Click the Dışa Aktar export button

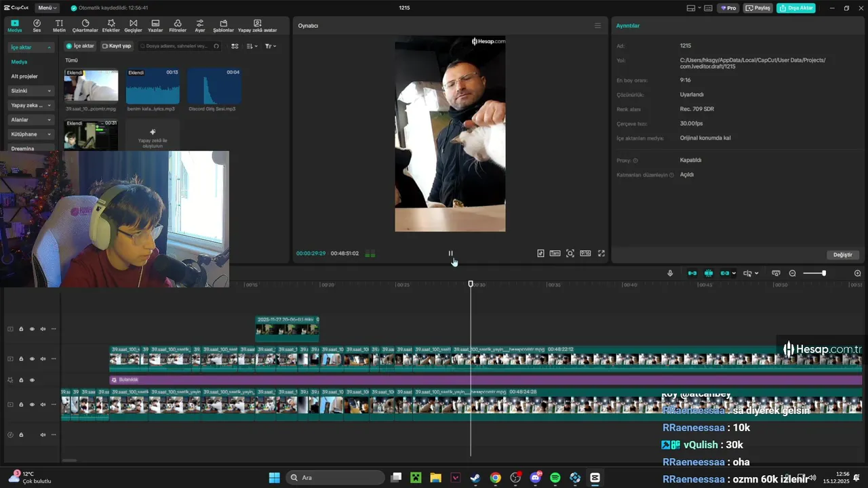pos(796,8)
